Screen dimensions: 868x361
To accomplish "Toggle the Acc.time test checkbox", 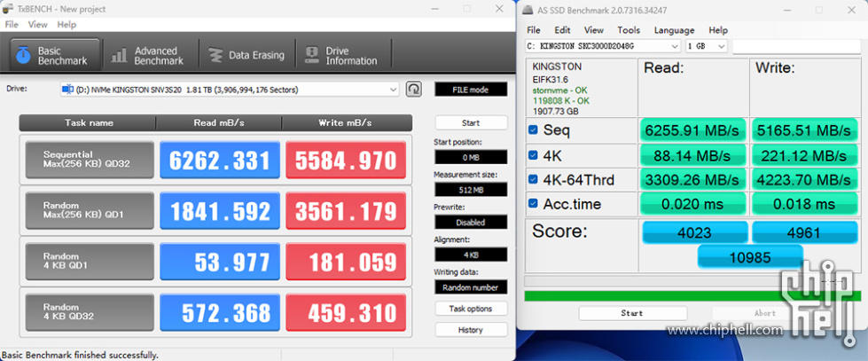I will pyautogui.click(x=533, y=203).
